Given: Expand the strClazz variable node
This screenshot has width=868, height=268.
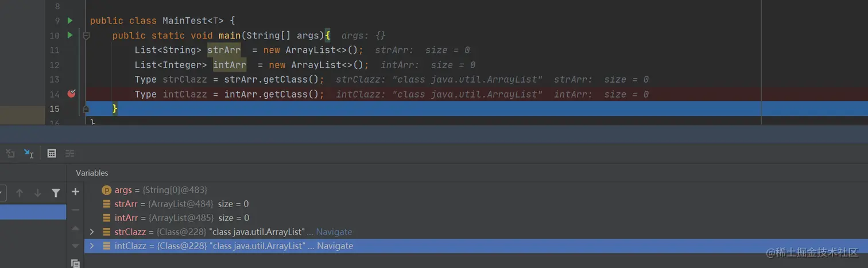Looking at the screenshot, I should tap(92, 232).
